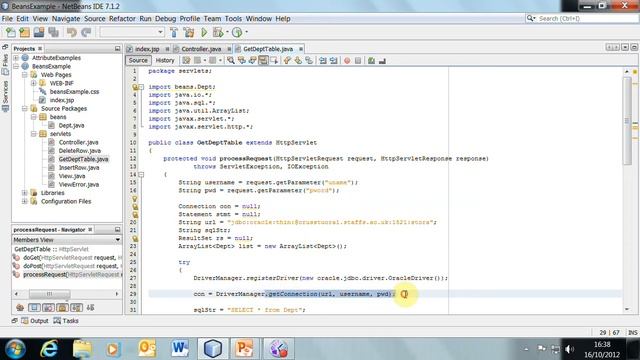Screen dimensions: 640x360
Task: Click the editor vertical scrollbar thumb
Action: click(627, 121)
